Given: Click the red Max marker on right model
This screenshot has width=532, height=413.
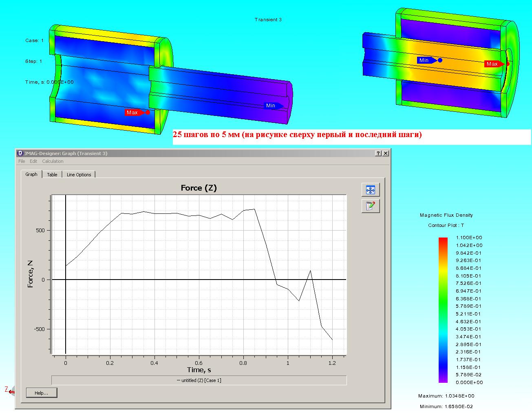Looking at the screenshot, I should (492, 64).
